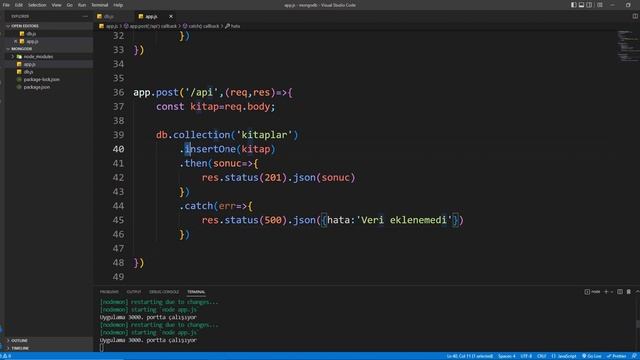Click the node terminal profile indicator

click(x=592, y=292)
